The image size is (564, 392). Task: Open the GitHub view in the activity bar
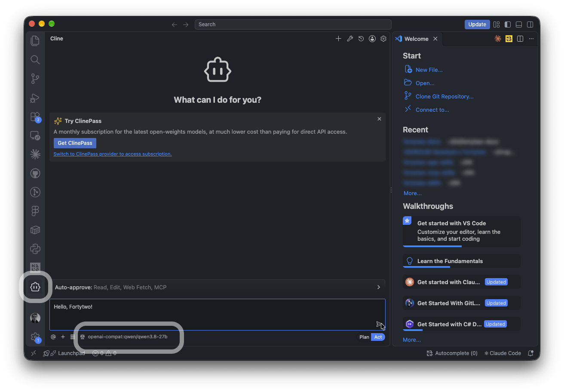[35, 173]
